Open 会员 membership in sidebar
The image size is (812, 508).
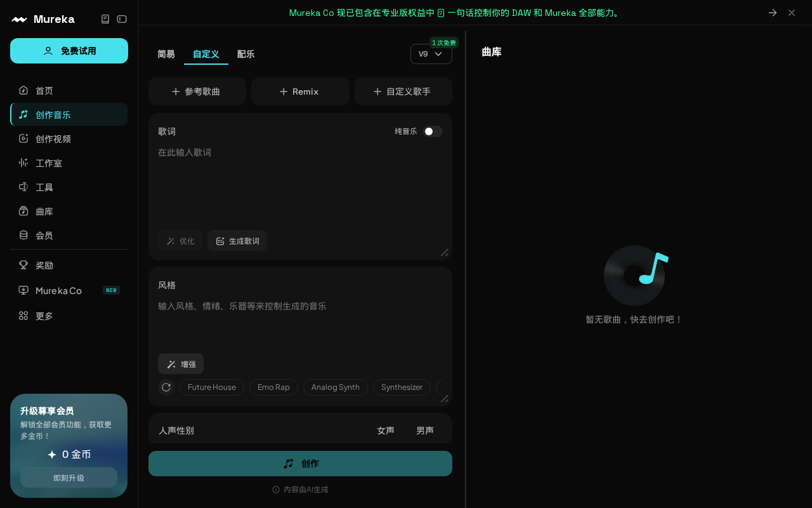pos(69,235)
